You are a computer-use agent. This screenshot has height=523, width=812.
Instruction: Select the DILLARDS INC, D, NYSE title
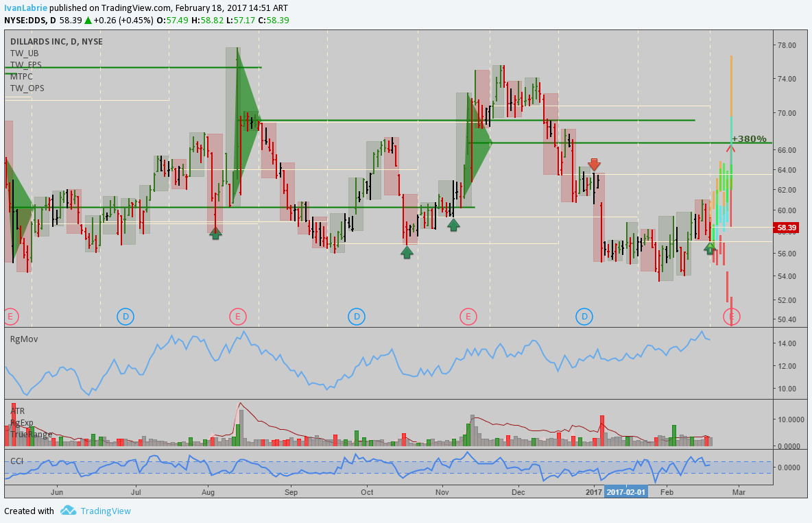pyautogui.click(x=56, y=42)
